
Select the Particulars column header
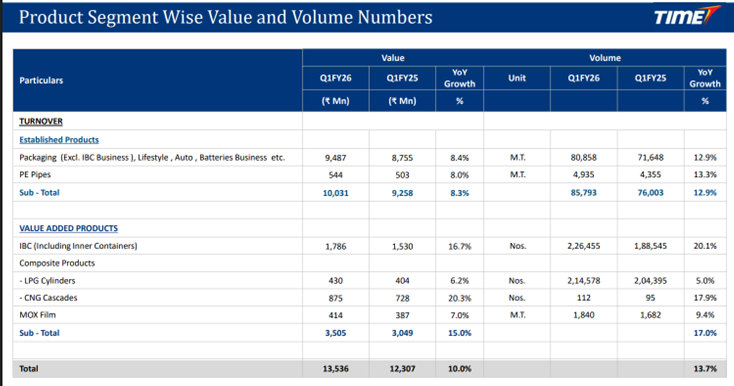pos(41,80)
